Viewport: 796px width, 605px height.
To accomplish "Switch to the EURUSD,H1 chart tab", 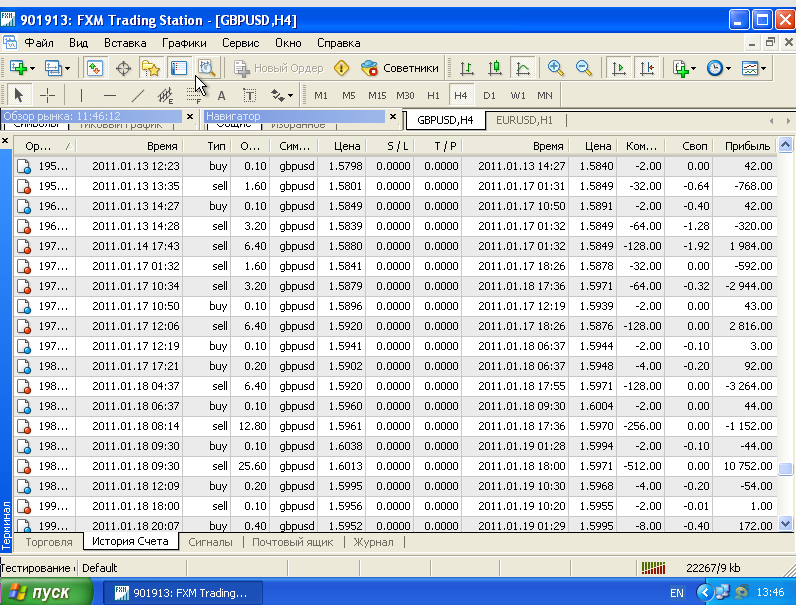I will pyautogui.click(x=524, y=120).
